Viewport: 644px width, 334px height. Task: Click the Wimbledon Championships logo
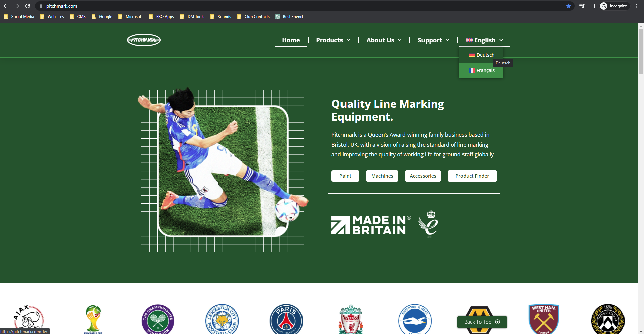[158, 319]
